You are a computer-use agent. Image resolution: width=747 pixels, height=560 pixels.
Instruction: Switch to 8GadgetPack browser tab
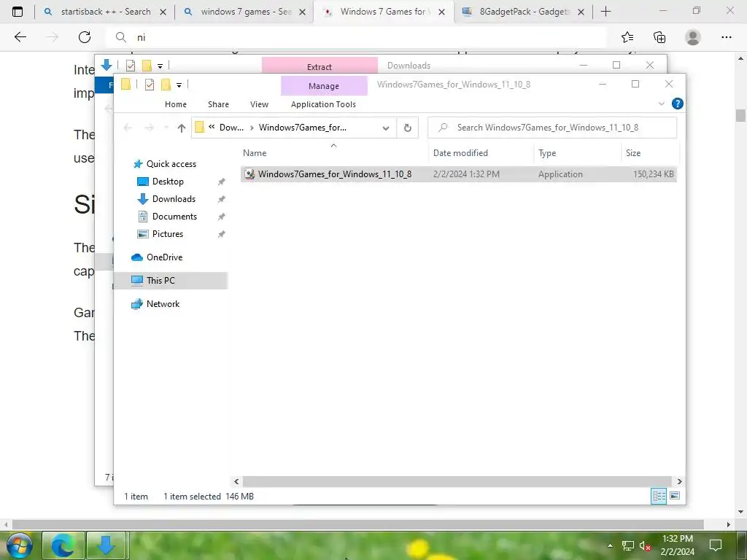tap(524, 12)
